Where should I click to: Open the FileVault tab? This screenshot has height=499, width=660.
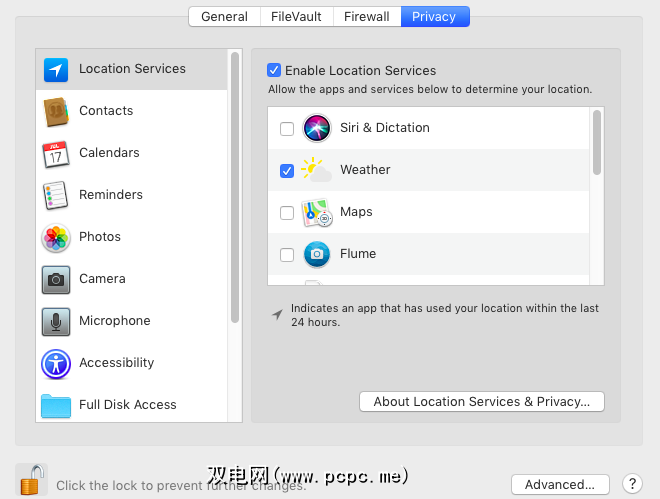pos(296,17)
